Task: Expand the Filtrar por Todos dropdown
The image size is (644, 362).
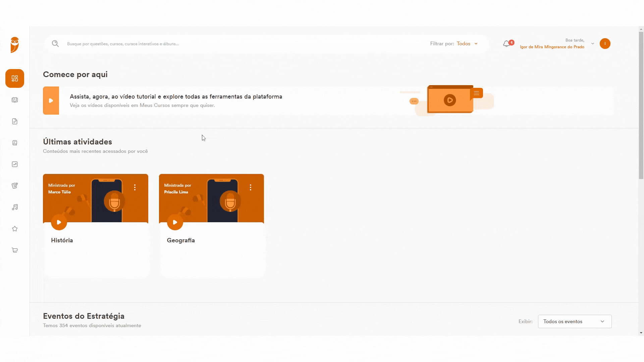Action: (x=467, y=44)
